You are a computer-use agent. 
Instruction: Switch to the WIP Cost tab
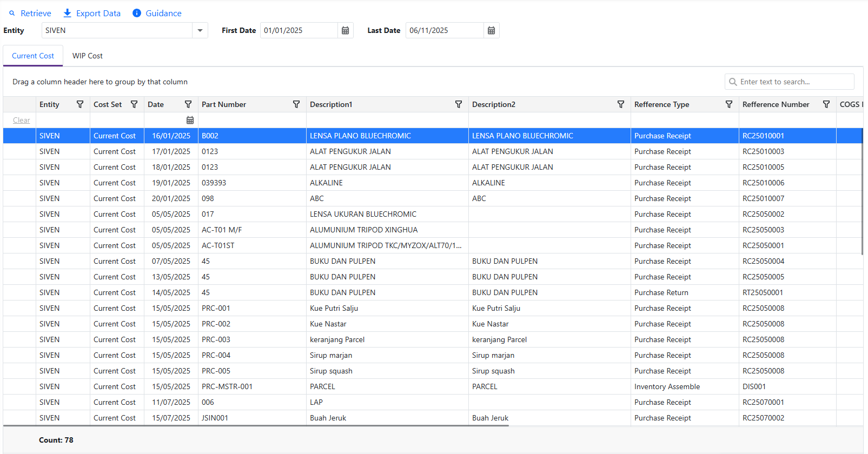(x=88, y=56)
